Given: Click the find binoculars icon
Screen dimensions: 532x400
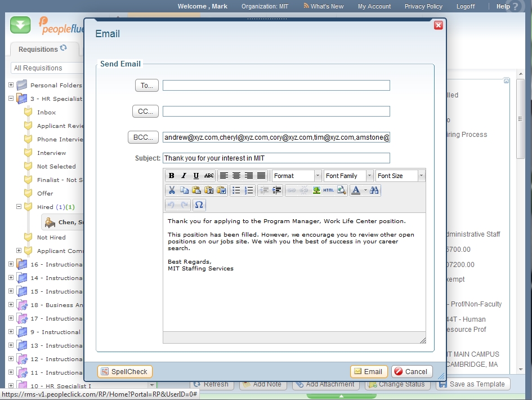Looking at the screenshot, I should pos(374,190).
